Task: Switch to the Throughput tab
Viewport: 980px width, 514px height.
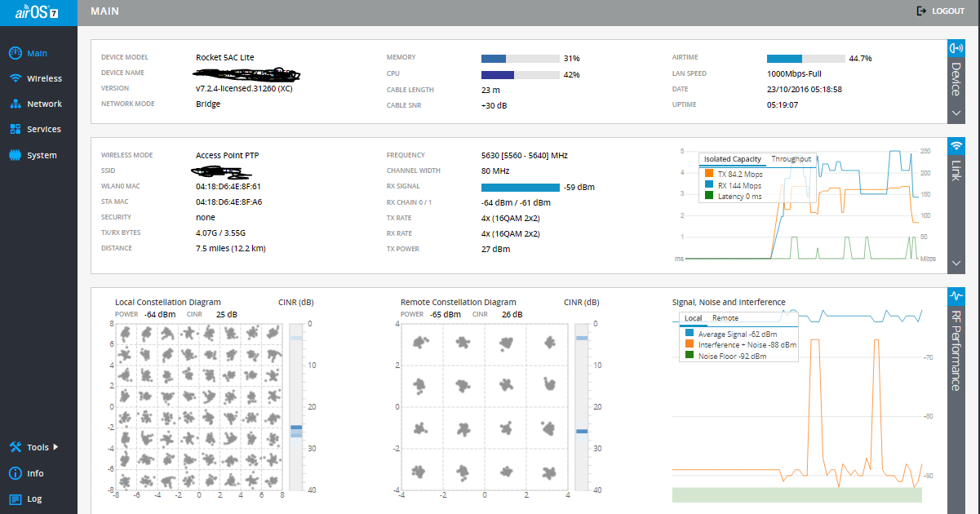Action: tap(791, 159)
